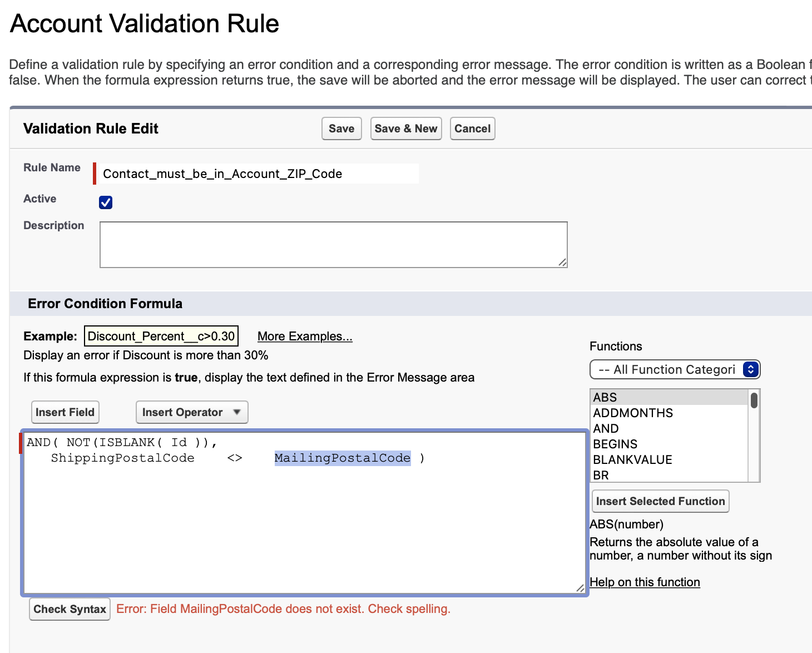Image resolution: width=812 pixels, height=653 pixels.
Task: Run Check Syntax on the formula
Action: tap(70, 609)
